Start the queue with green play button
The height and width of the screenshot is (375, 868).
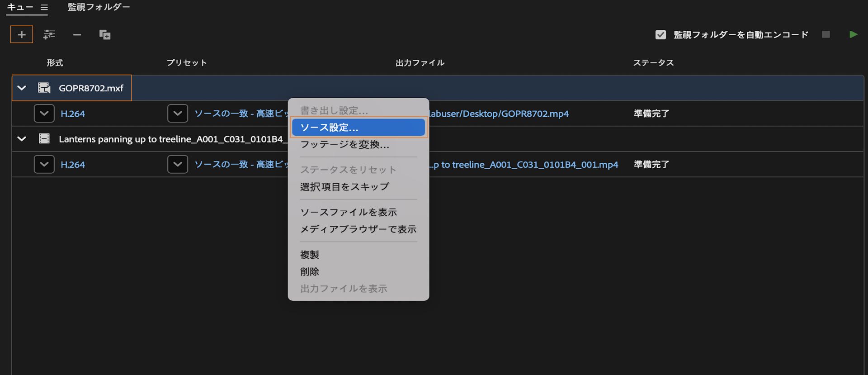click(x=853, y=34)
